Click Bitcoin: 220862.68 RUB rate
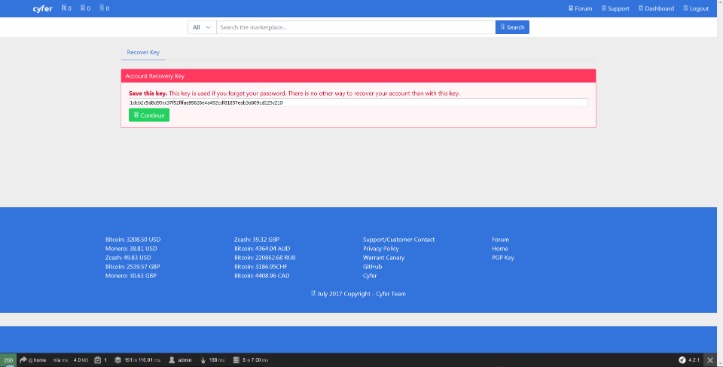The width and height of the screenshot is (723, 367). click(x=265, y=258)
